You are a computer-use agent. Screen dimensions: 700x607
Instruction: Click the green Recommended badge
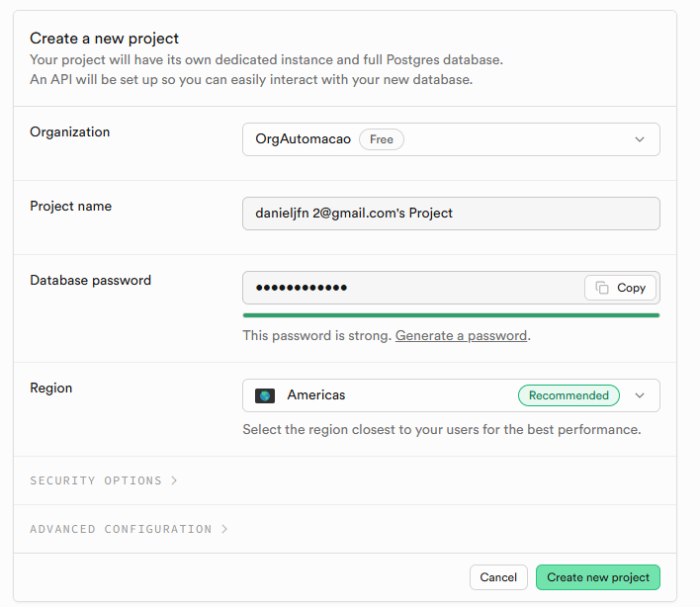coord(569,395)
